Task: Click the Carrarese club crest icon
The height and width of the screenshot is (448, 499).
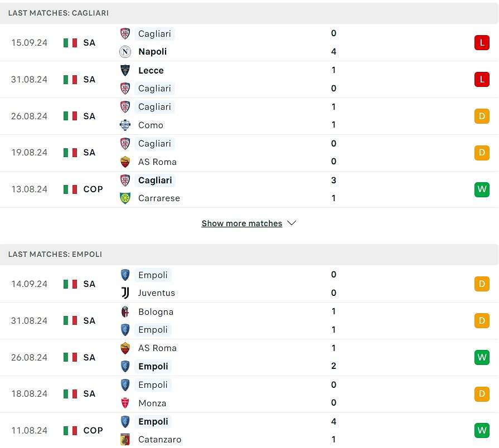Action: (x=125, y=198)
